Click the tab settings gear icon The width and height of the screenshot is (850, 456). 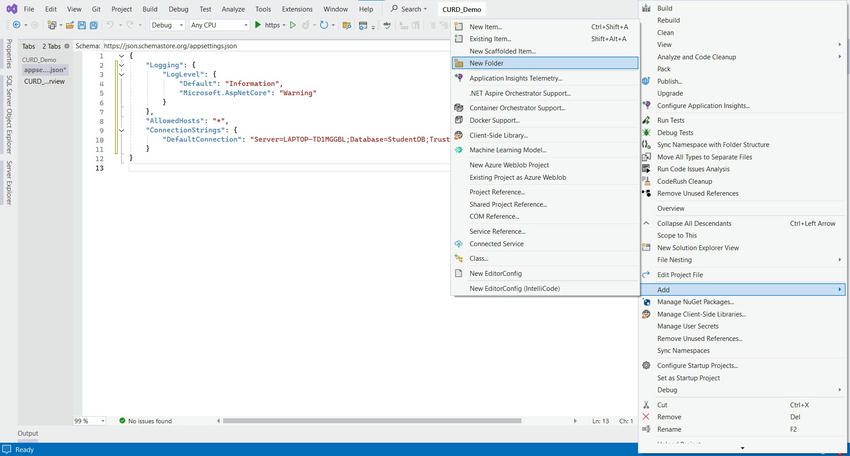click(67, 46)
